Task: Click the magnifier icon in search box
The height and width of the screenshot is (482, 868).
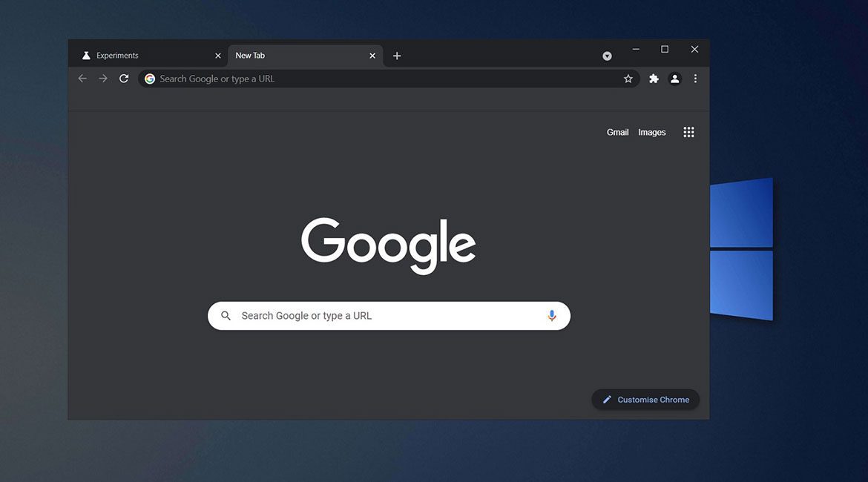Action: (x=226, y=315)
